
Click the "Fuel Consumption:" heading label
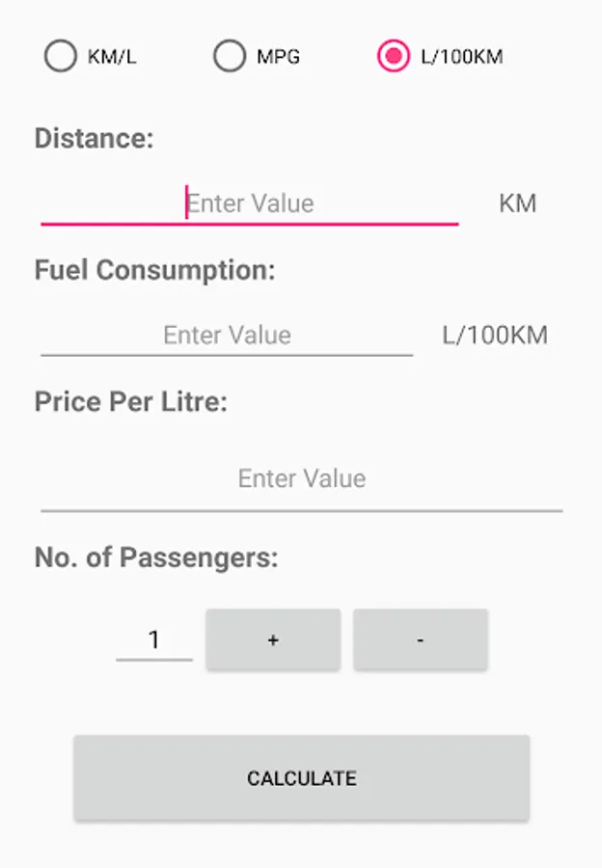154,270
